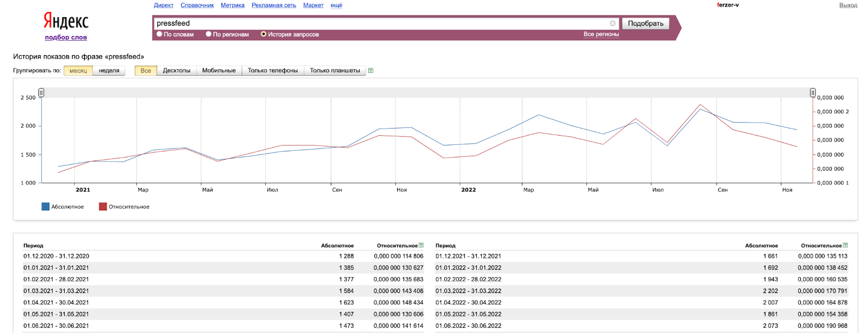Open the Метрика link
Image resolution: width=868 pixels, height=333 pixels.
(233, 5)
